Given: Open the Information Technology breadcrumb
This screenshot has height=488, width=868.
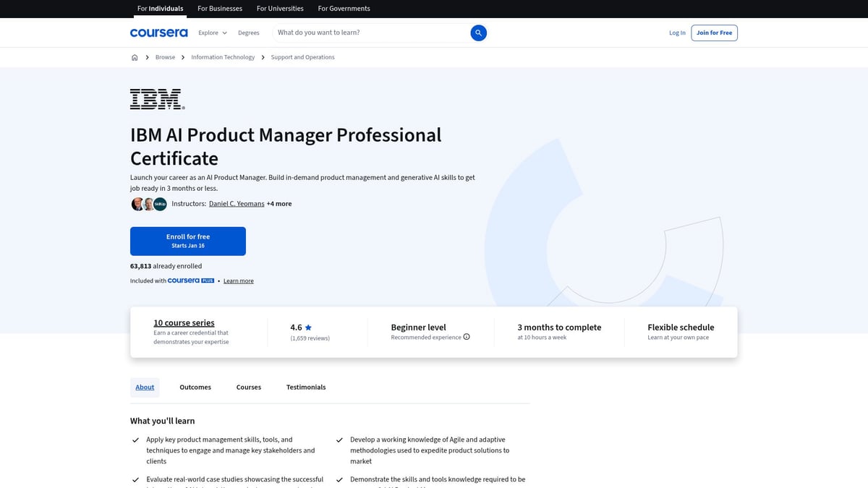Looking at the screenshot, I should [223, 57].
